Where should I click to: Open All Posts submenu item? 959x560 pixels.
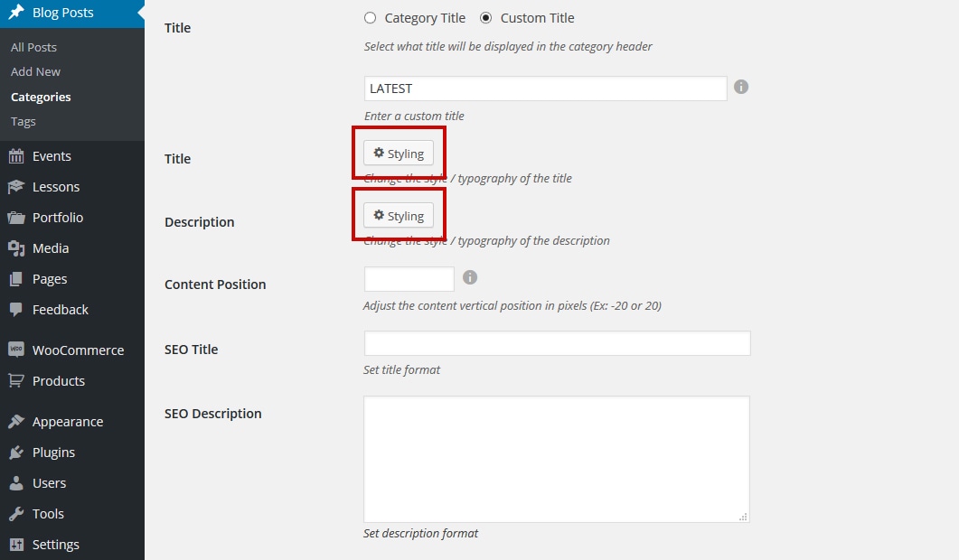tap(33, 47)
